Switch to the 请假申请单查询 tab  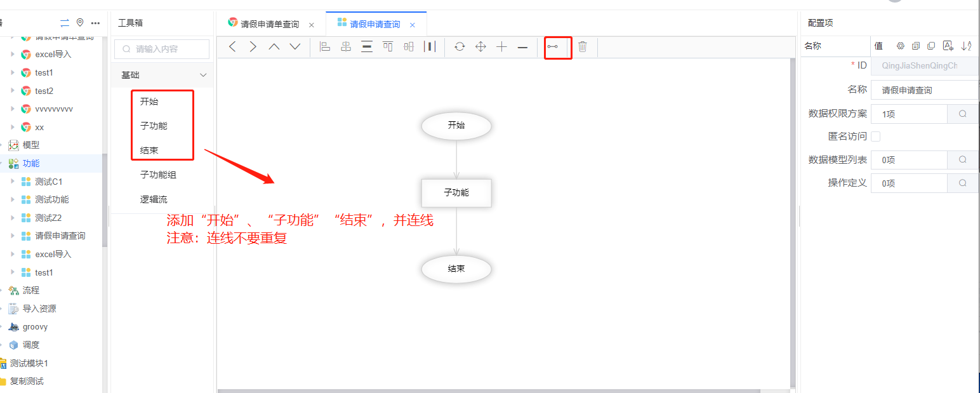click(x=269, y=25)
